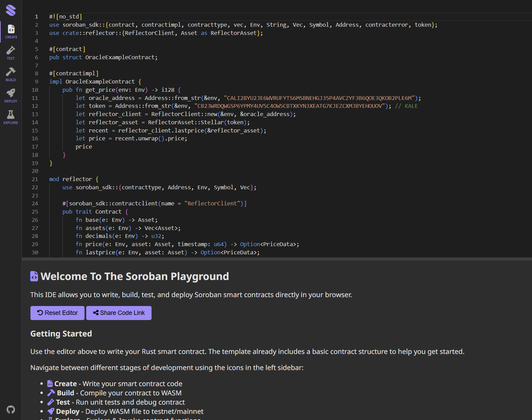The height and width of the screenshot is (420, 532).
Task: Switch to the Test section from the sidebar
Action: click(11, 52)
